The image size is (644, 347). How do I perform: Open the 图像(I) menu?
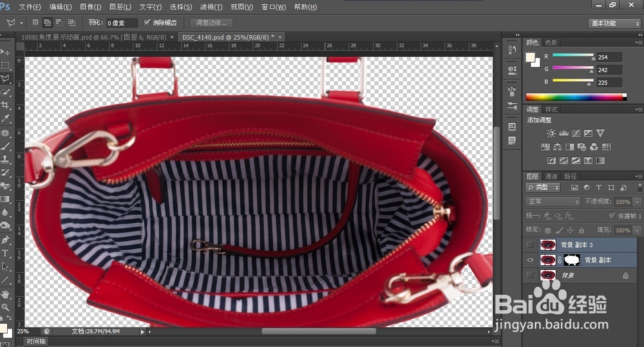pos(90,7)
